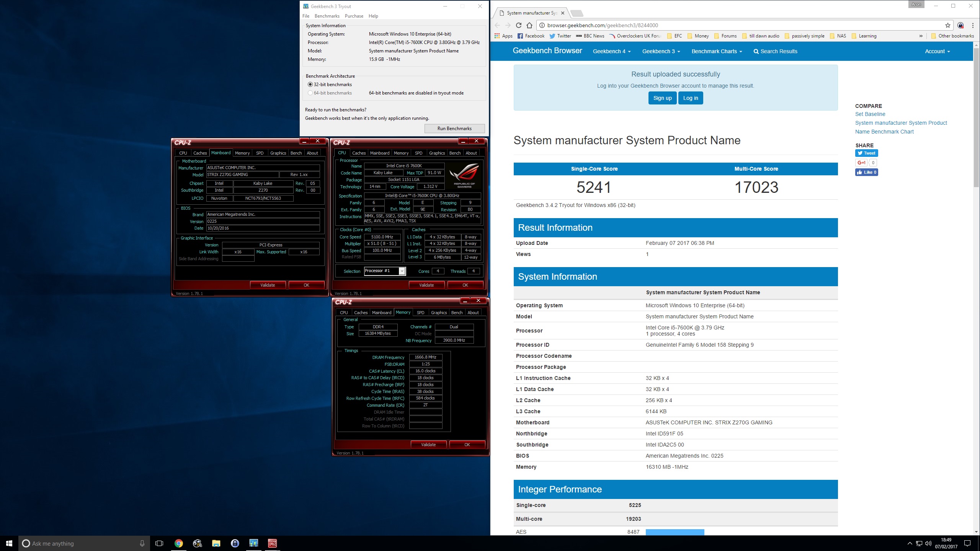Screen dimensions: 980x551
Task: Switch to Caches tab in CPU tab window
Action: click(359, 153)
